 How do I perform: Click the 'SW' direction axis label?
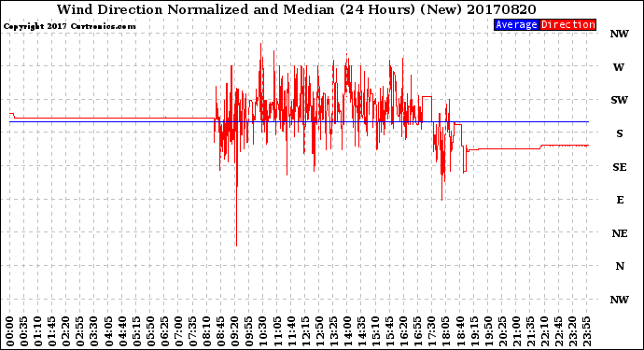620,100
